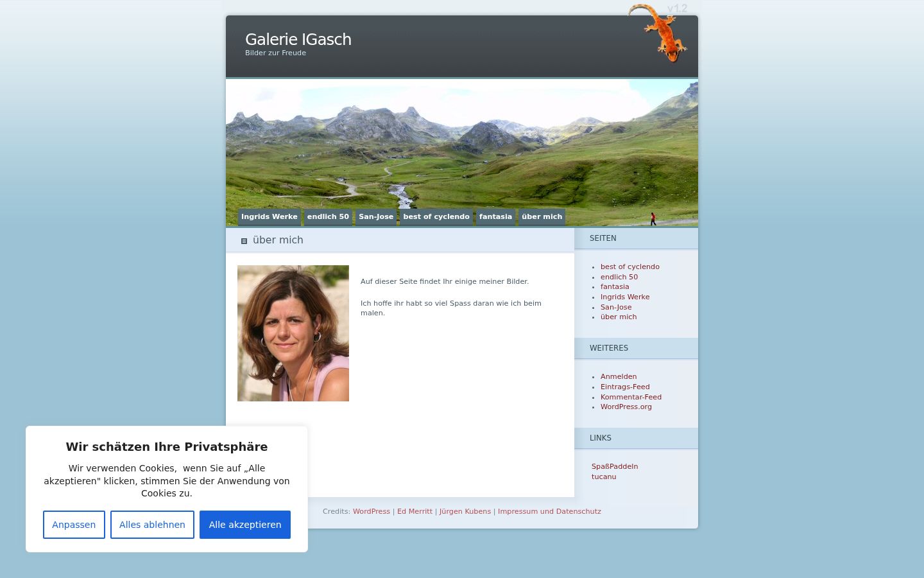
Task: Click the 'Galerie IGasch' site title
Action: 298,39
